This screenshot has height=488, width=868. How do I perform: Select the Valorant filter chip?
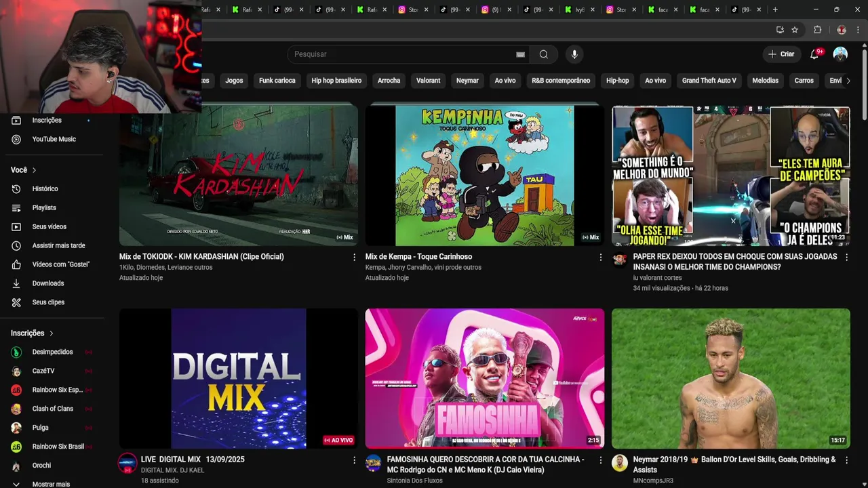point(428,81)
